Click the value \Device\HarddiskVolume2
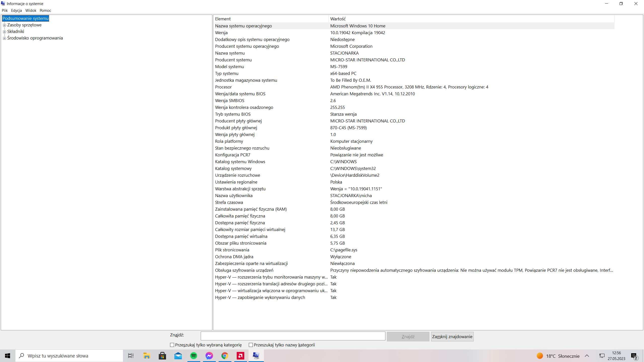 [355, 175]
